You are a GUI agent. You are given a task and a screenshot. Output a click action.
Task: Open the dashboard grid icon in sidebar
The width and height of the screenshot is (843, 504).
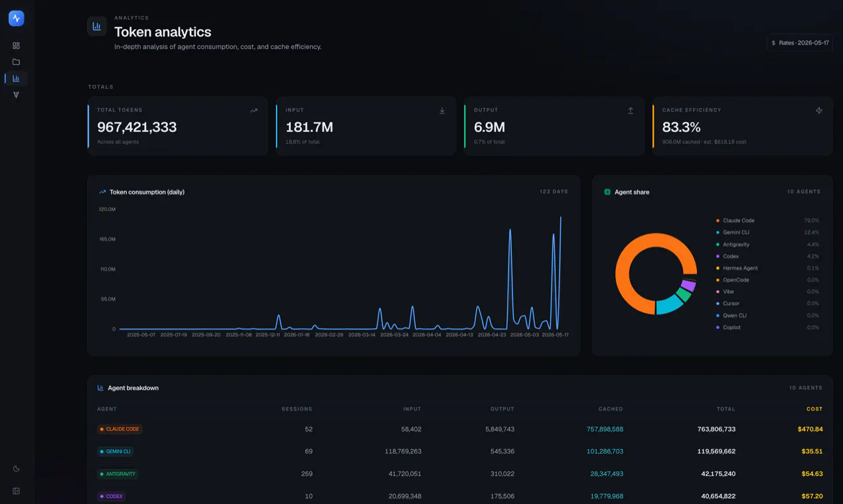[x=16, y=46]
